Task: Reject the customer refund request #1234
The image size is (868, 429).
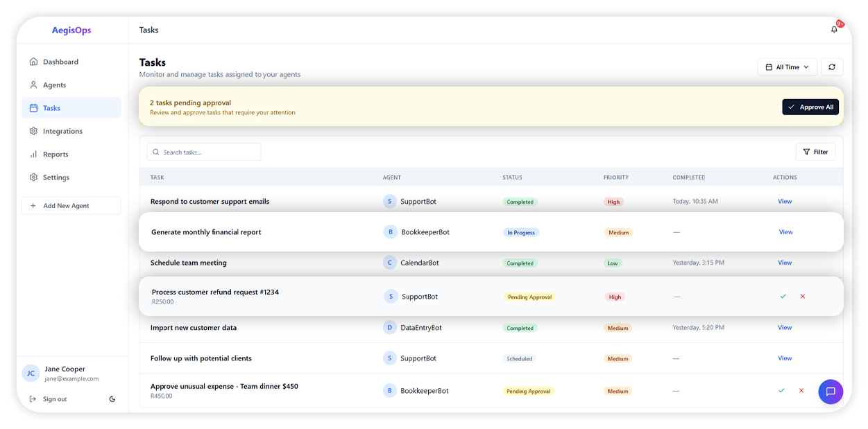Action: click(803, 297)
